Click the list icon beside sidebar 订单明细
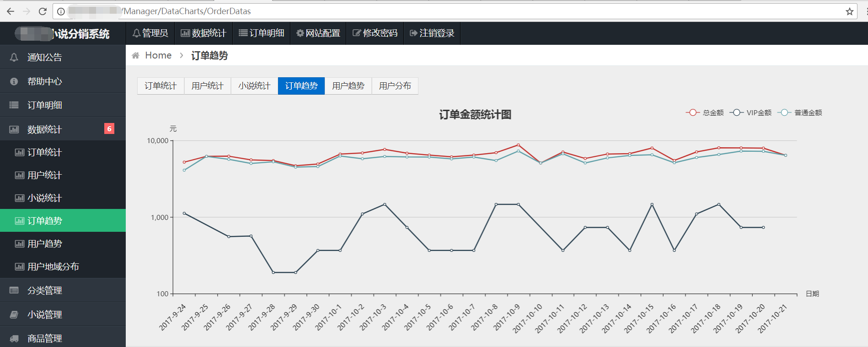868x347 pixels. [14, 105]
